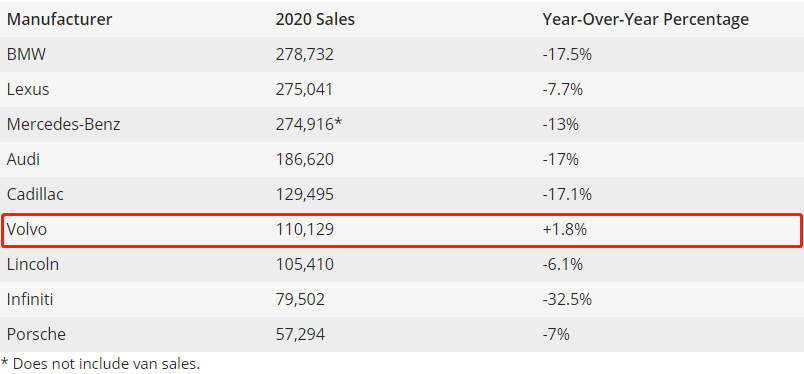
Task: Click the Manufacturer column header
Action: pos(59,19)
